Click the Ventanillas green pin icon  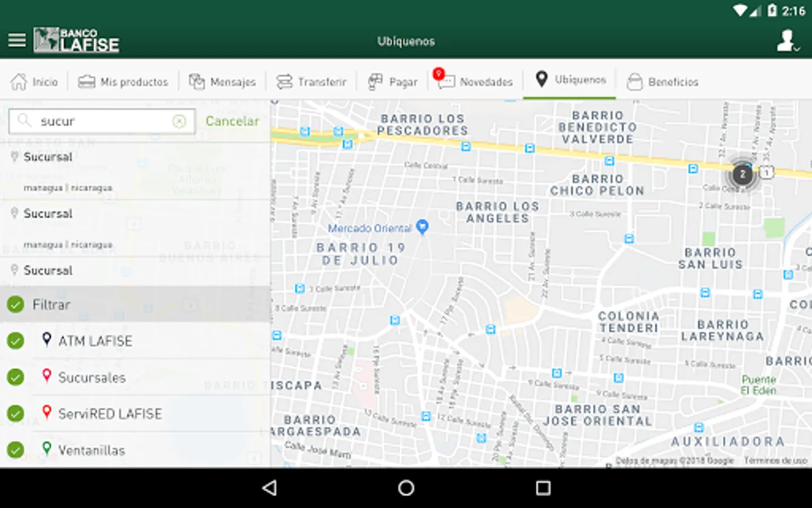[47, 448]
